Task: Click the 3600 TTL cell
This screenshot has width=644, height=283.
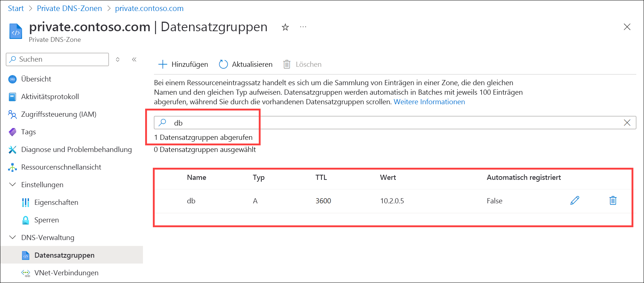Action: (323, 201)
